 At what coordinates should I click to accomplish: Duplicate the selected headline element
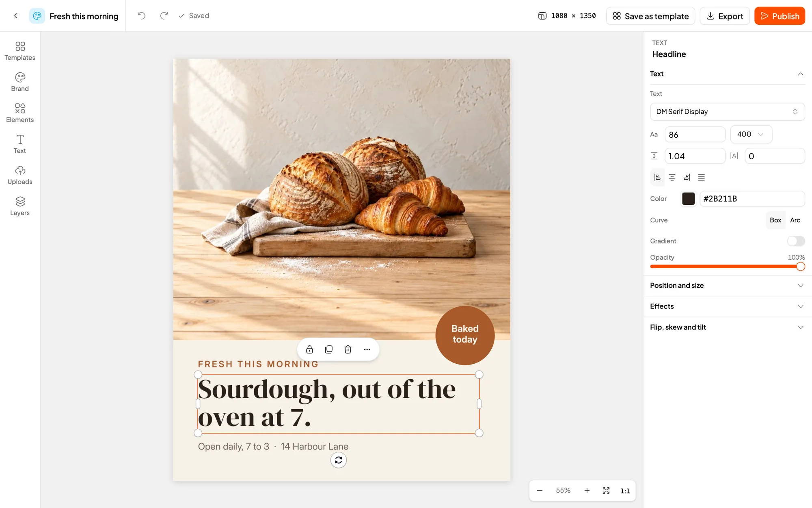pyautogui.click(x=329, y=350)
